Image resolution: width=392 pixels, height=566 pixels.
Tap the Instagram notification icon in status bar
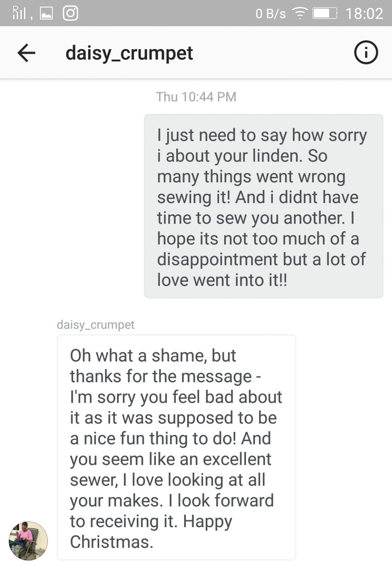[70, 14]
